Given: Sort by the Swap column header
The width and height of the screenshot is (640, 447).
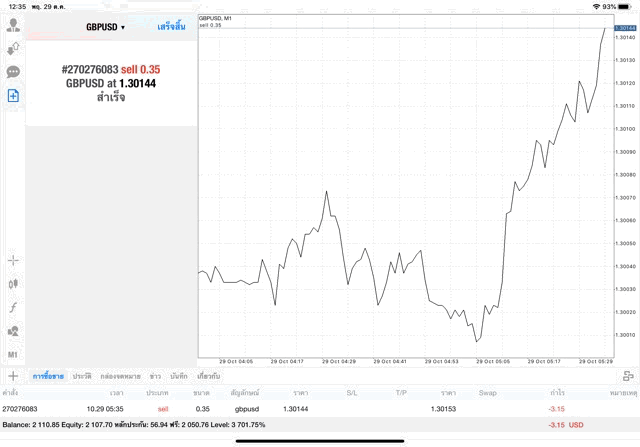Looking at the screenshot, I should pyautogui.click(x=488, y=393).
